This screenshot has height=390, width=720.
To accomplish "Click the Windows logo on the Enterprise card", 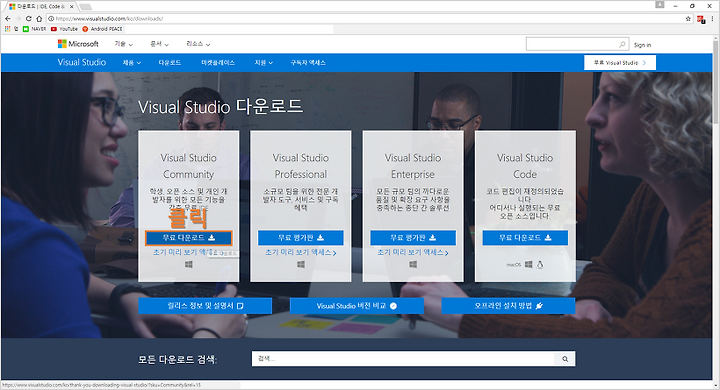I will click(413, 264).
